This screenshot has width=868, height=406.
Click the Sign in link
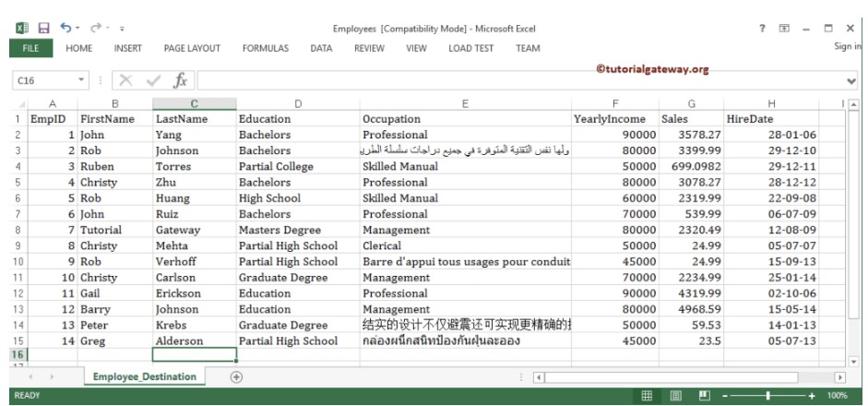pyautogui.click(x=847, y=46)
